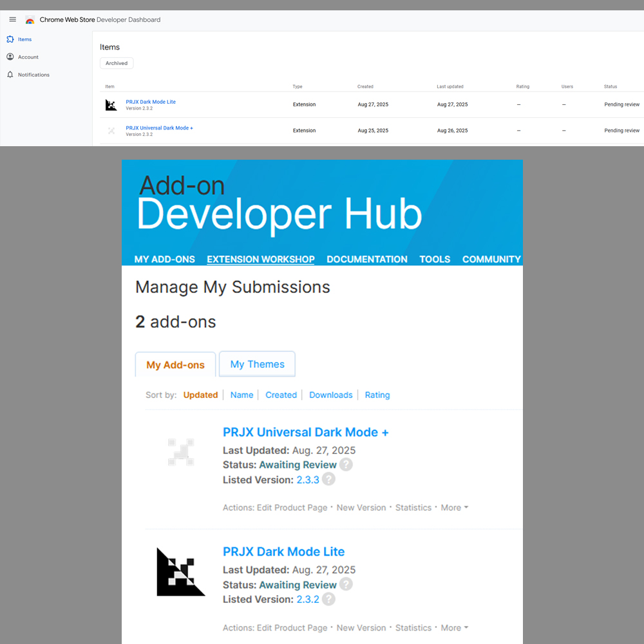
Task: Click the Created column header
Action: click(365, 87)
